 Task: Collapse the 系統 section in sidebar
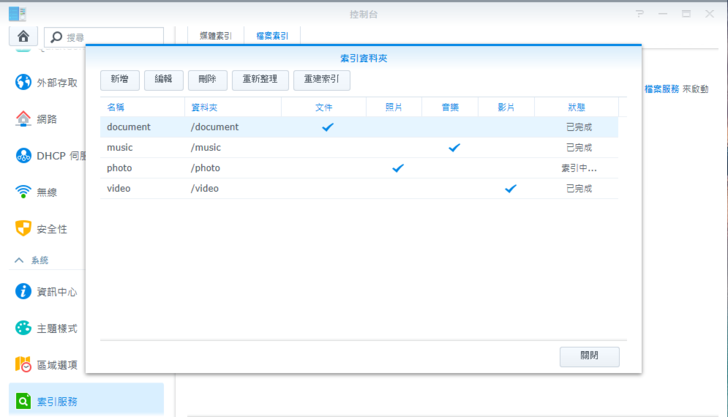(x=19, y=260)
